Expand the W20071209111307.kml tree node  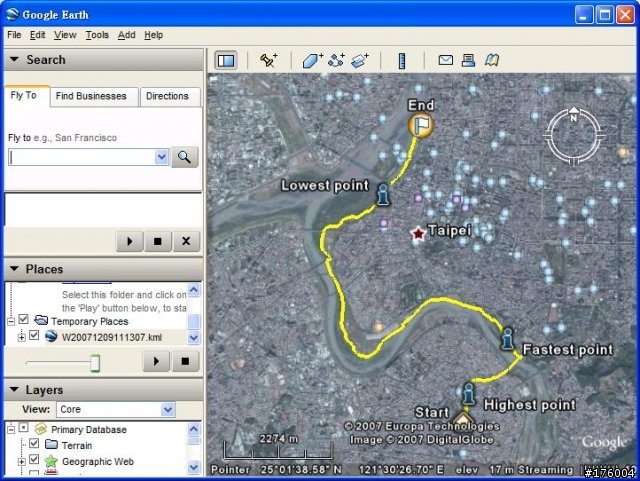[x=21, y=337]
